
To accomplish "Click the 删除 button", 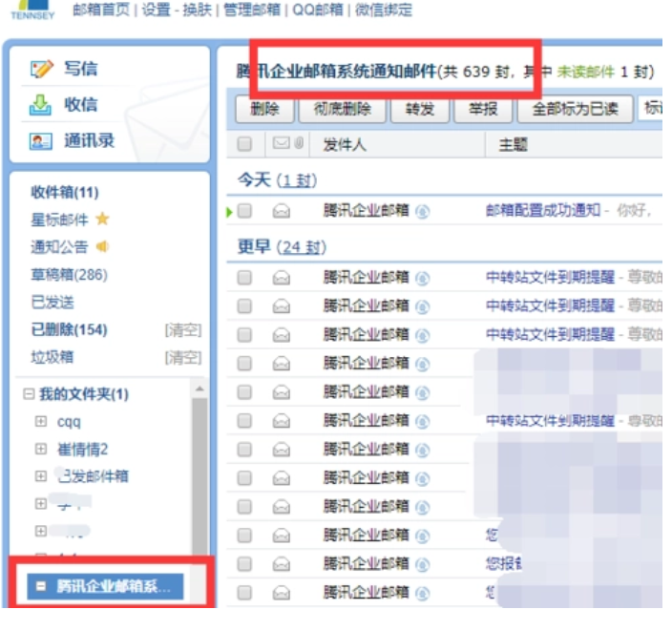I will pos(264,110).
